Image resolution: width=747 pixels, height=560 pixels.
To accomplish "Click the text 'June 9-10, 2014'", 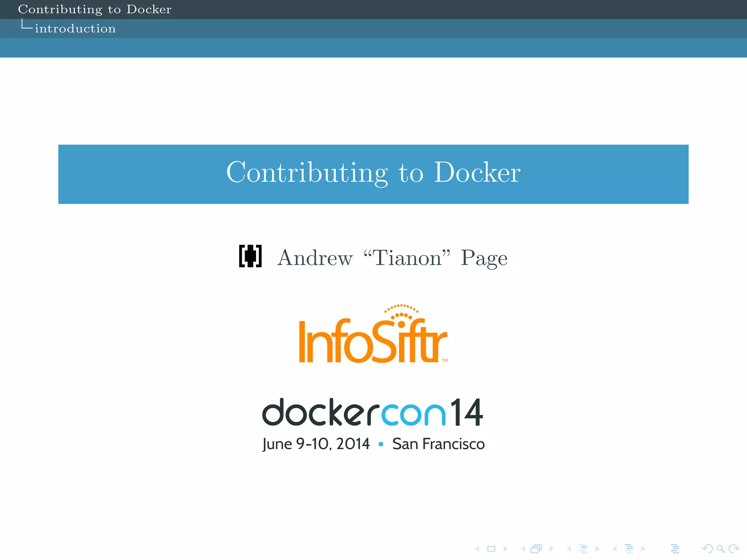I will (x=316, y=444).
